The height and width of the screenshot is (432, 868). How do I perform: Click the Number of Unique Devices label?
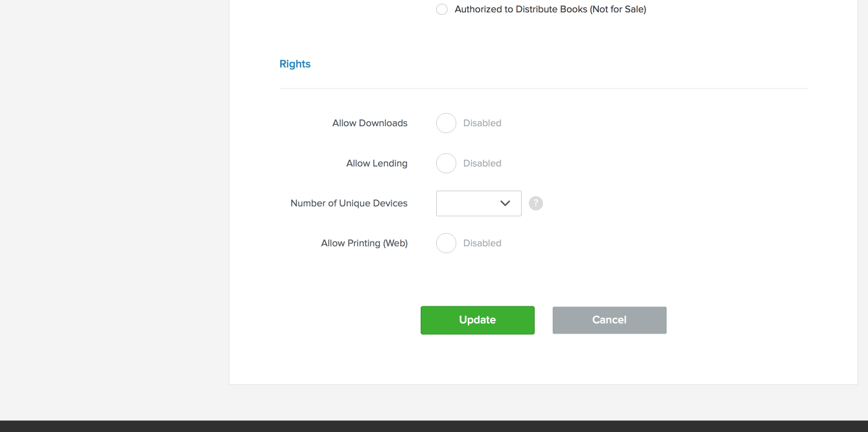pos(349,204)
